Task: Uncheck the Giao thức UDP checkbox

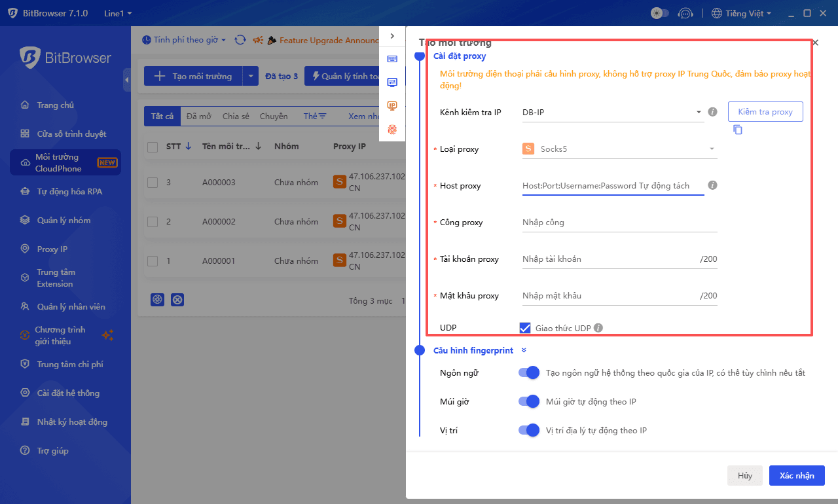Action: [524, 328]
